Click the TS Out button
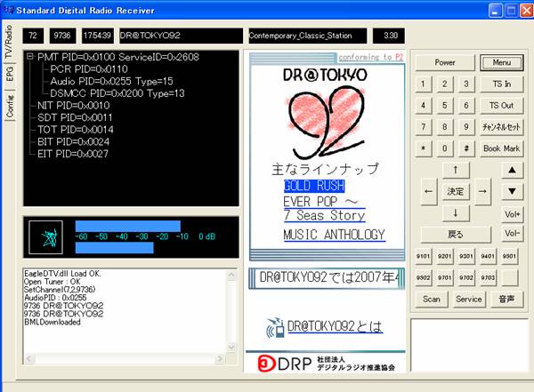Viewport: 534px width, 392px height. (x=502, y=106)
